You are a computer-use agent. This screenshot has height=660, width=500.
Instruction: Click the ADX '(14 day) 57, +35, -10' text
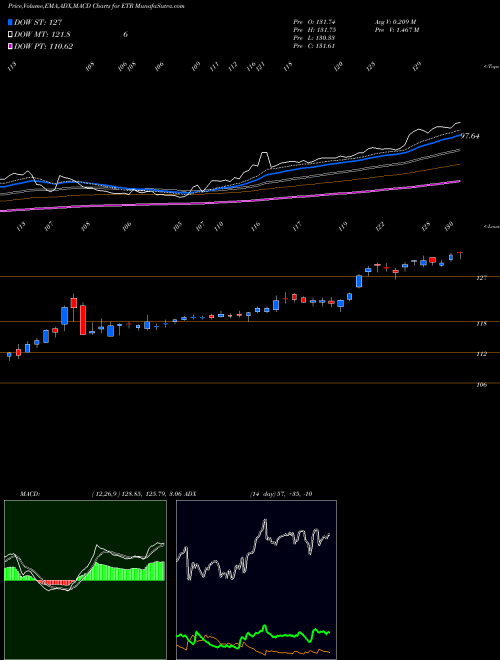tap(281, 494)
